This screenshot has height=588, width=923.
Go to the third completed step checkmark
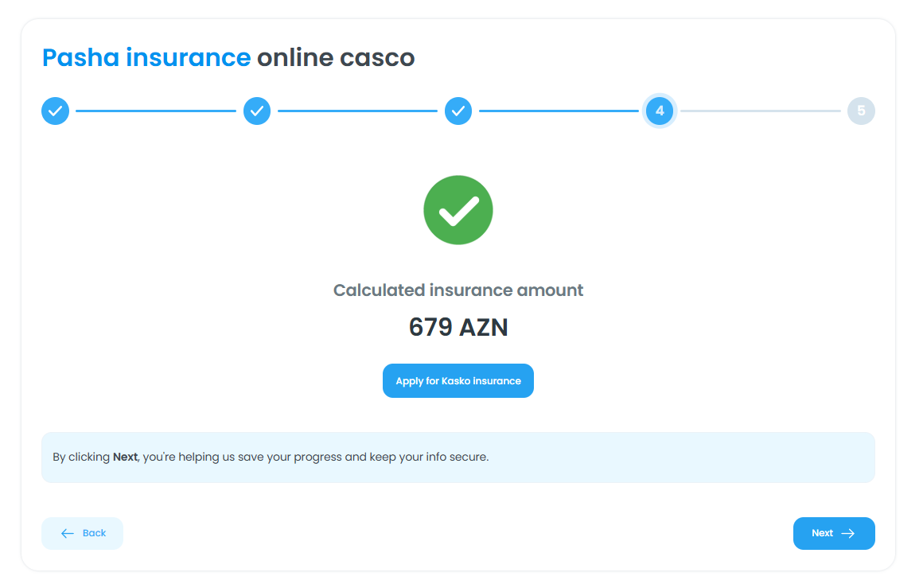(x=458, y=111)
